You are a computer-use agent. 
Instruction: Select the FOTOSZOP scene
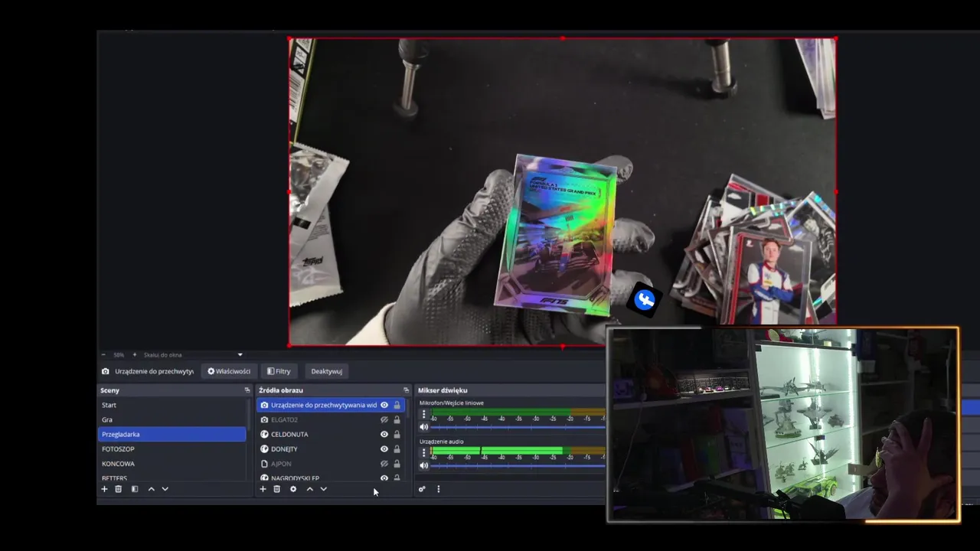pos(172,448)
